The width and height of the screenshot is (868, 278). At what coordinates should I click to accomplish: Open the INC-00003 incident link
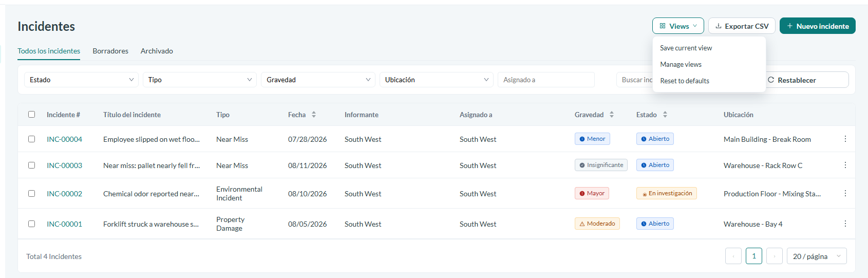click(64, 165)
